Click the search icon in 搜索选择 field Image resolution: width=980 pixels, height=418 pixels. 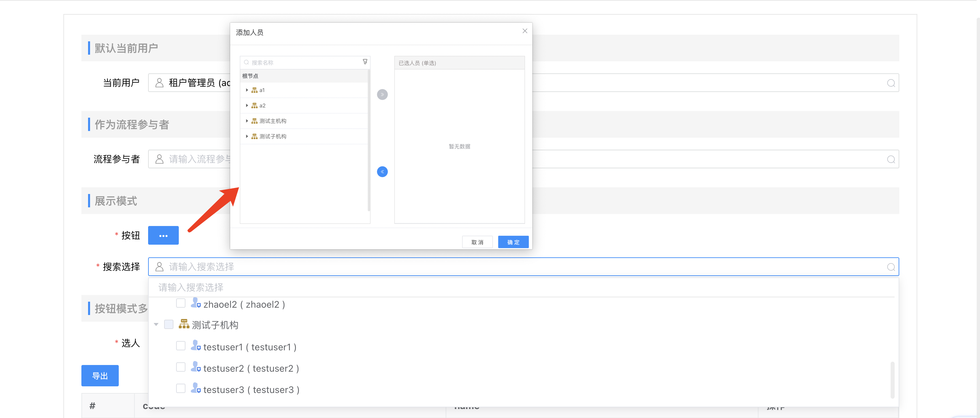891,267
